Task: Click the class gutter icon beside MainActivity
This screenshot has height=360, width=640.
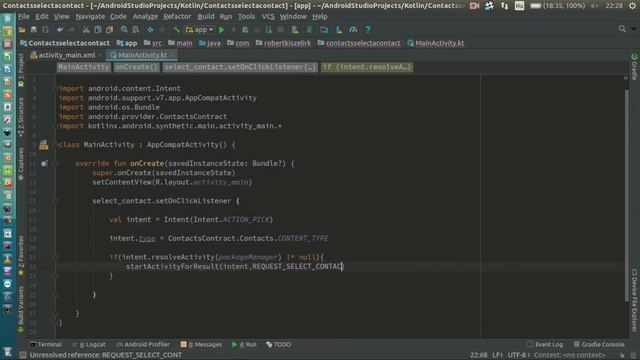Action: [x=44, y=145]
